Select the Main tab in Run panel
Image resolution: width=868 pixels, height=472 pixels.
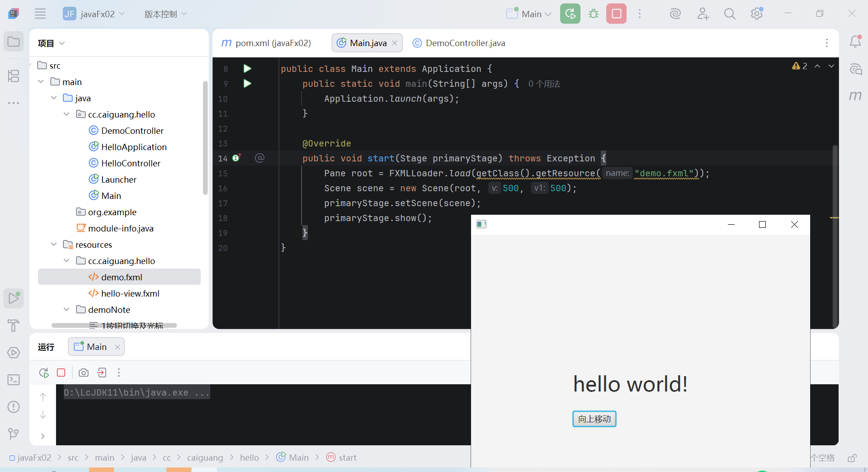96,347
